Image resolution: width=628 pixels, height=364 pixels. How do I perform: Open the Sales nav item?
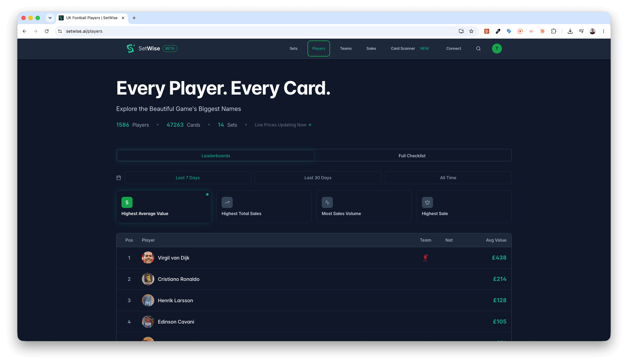click(x=371, y=49)
